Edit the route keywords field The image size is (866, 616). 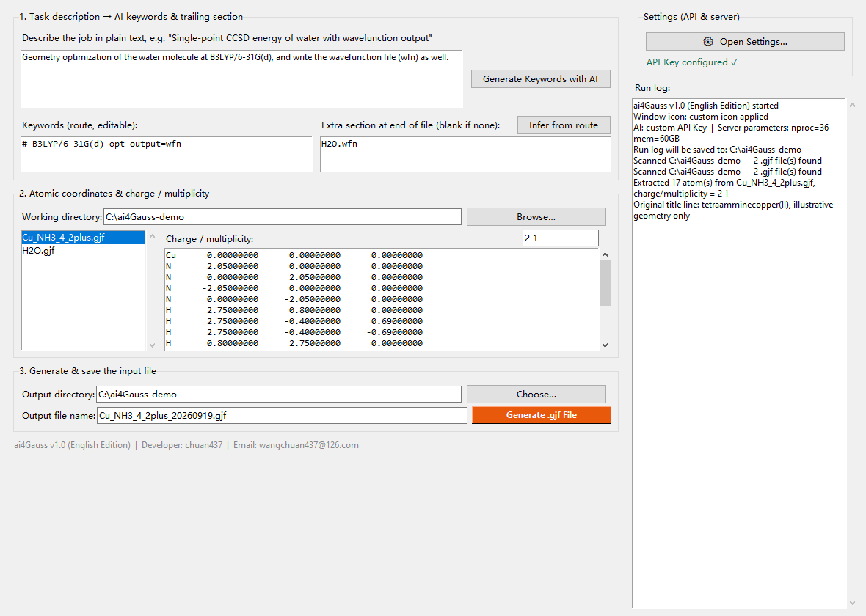tap(167, 155)
